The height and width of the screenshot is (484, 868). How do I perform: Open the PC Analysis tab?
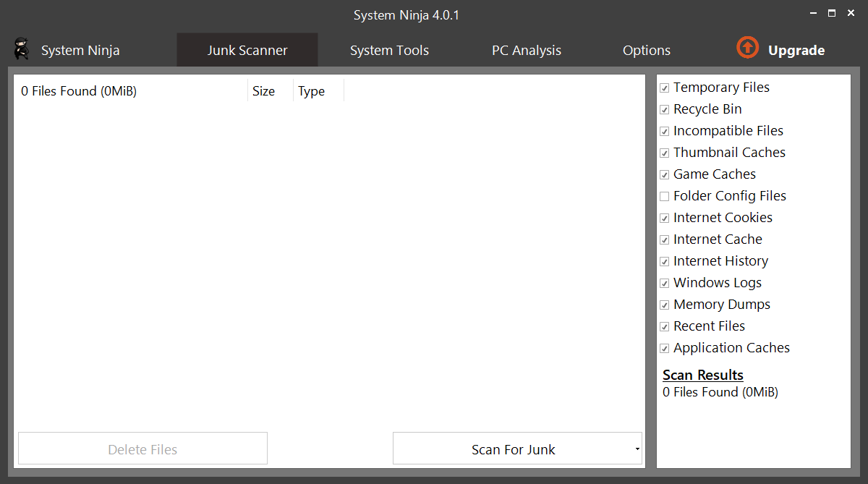pos(527,50)
